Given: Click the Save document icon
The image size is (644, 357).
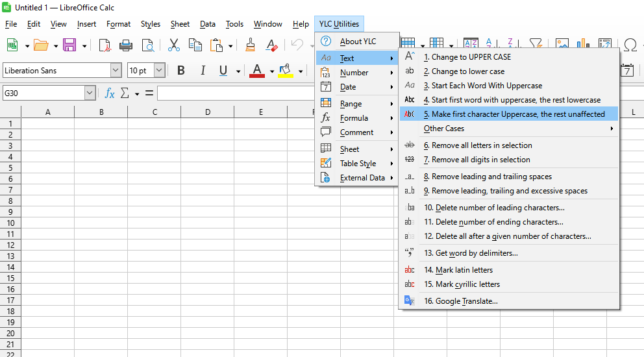Looking at the screenshot, I should (69, 45).
